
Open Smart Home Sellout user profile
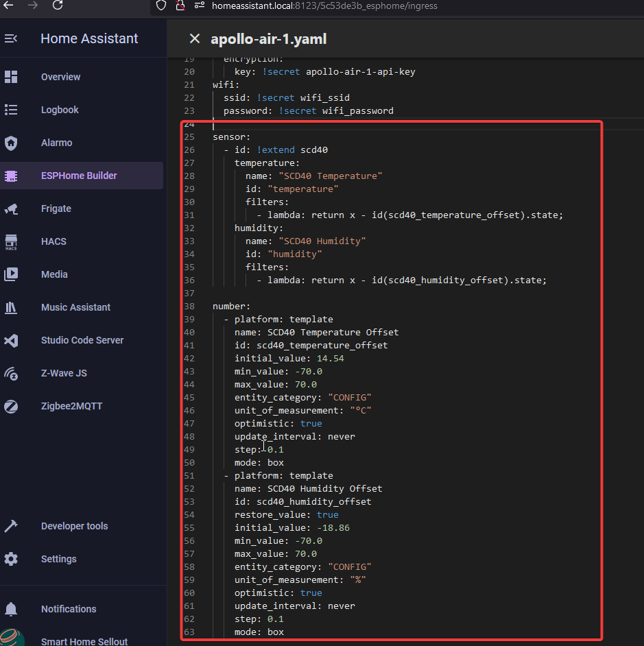[x=84, y=641]
